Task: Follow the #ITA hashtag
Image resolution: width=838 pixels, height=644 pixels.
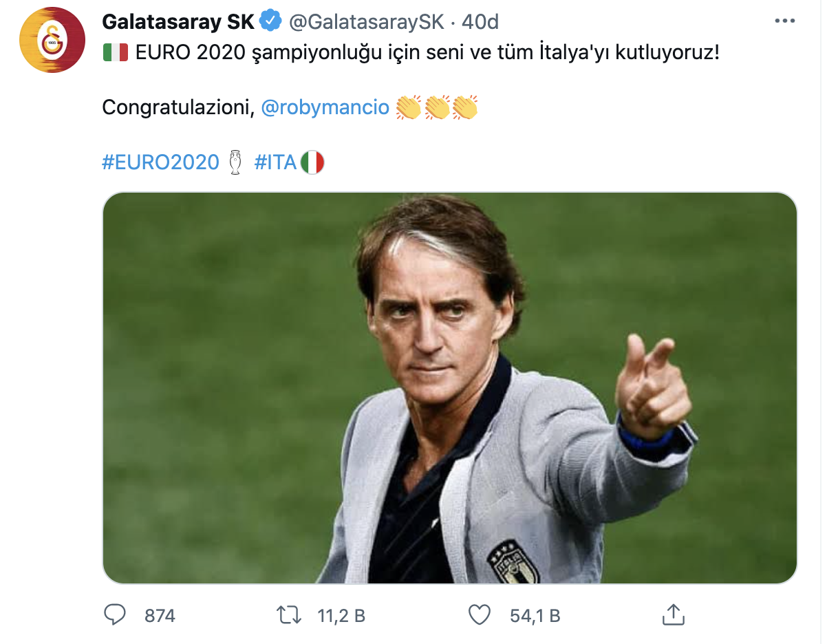Action: pyautogui.click(x=275, y=162)
